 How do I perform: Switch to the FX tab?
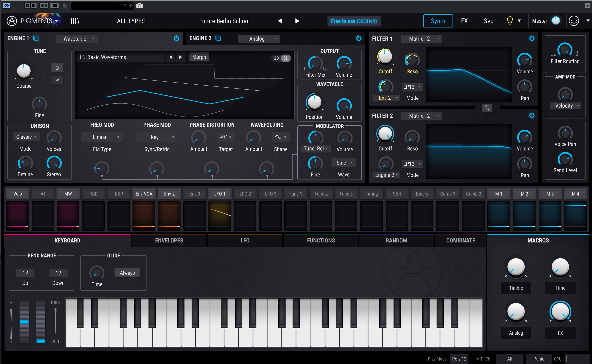464,21
